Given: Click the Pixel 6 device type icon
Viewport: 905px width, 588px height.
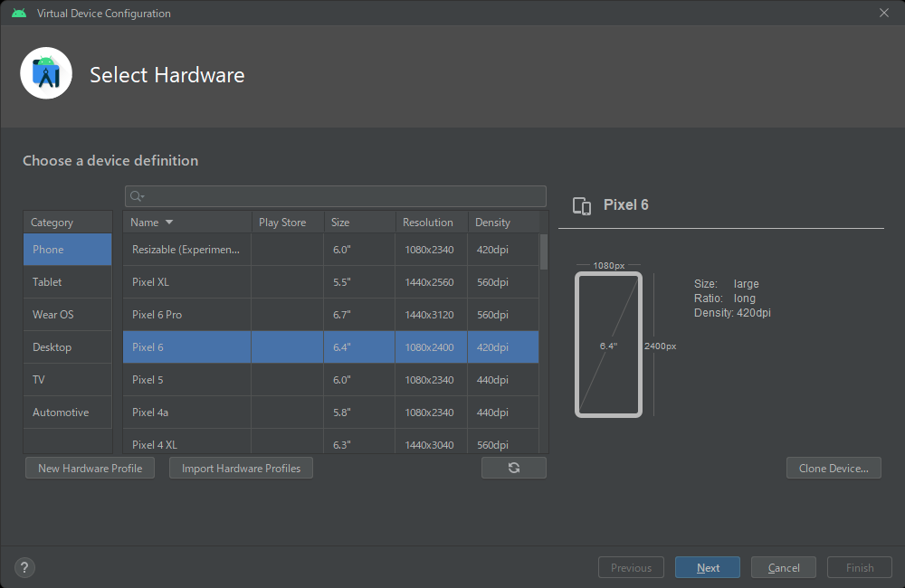Looking at the screenshot, I should [x=582, y=205].
